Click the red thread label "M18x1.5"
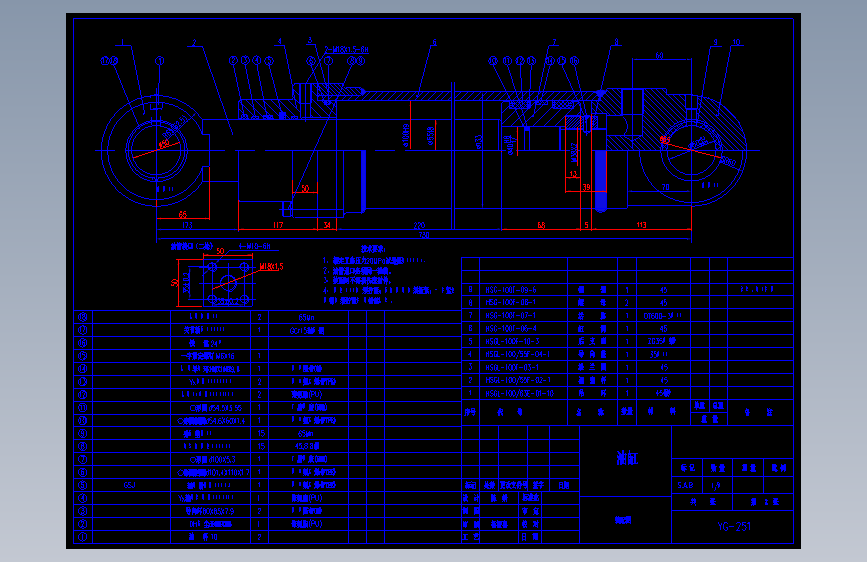The width and height of the screenshot is (867, 562). (271, 267)
